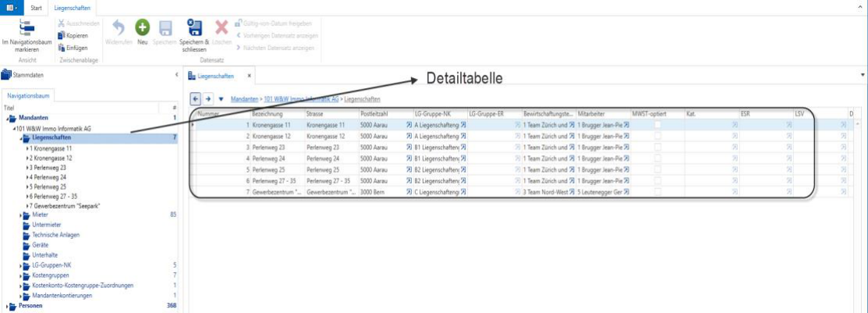Expand the Mieter folder node arrow
The image size is (868, 313).
[20, 215]
